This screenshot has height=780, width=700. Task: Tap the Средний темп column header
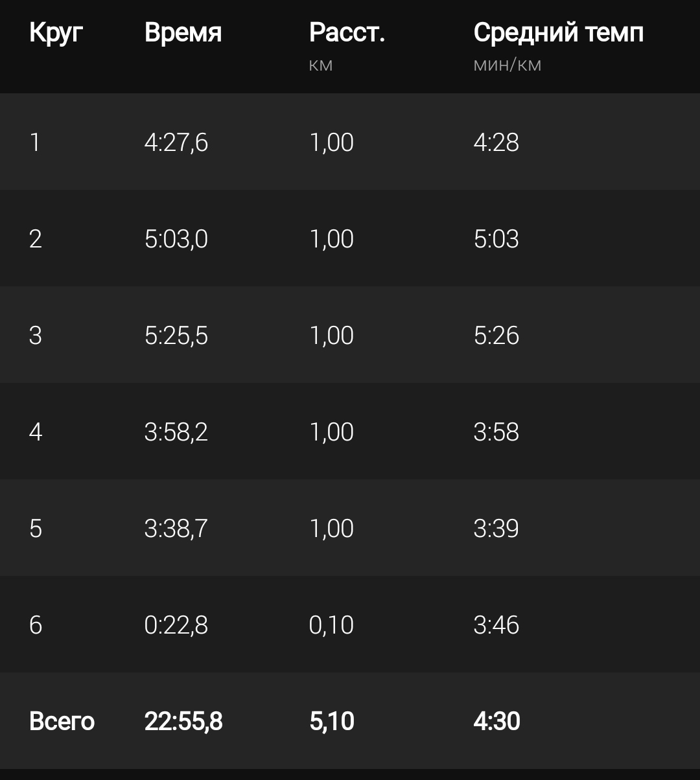558,32
